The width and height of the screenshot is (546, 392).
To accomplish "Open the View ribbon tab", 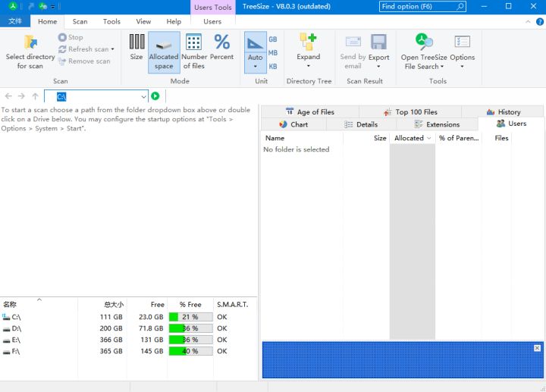I will [x=143, y=21].
